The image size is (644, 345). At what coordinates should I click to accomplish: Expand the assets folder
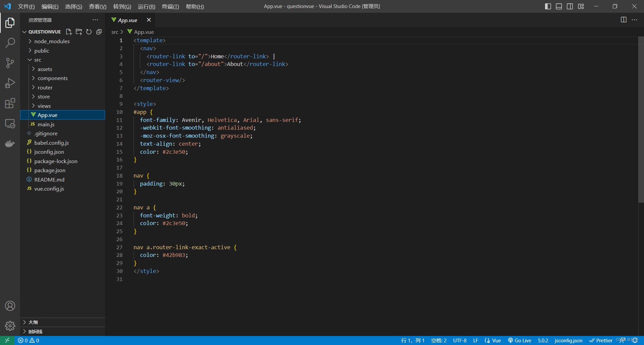point(62,69)
